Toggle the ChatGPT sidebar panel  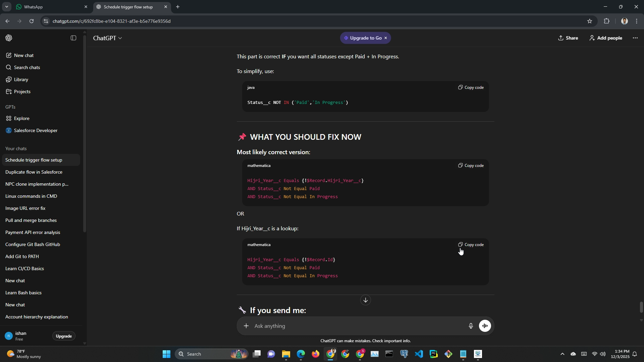coord(73,38)
